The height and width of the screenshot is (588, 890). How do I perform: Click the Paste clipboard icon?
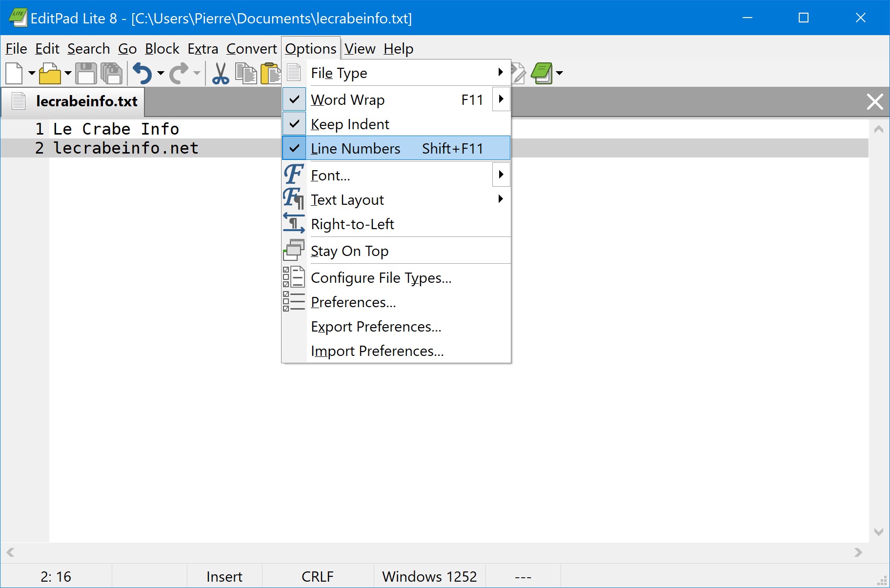pyautogui.click(x=271, y=74)
